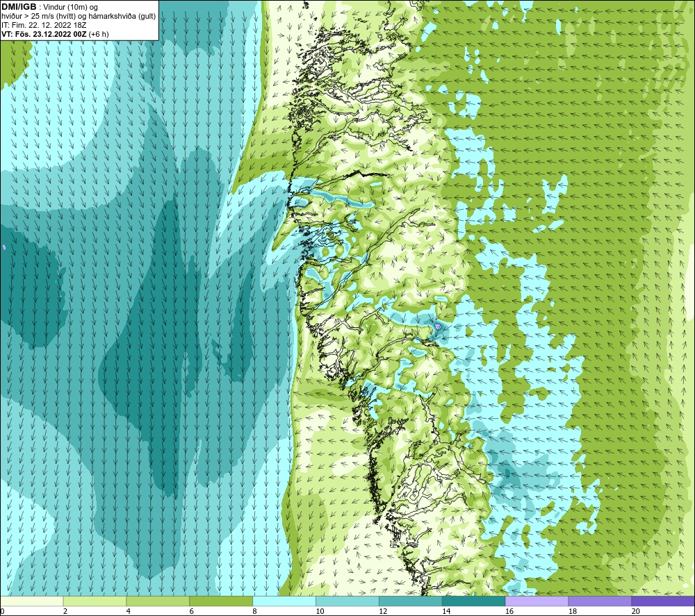Click the 10–12 m/s turquoise legend swatch
The width and height of the screenshot is (695, 616).
point(347,601)
